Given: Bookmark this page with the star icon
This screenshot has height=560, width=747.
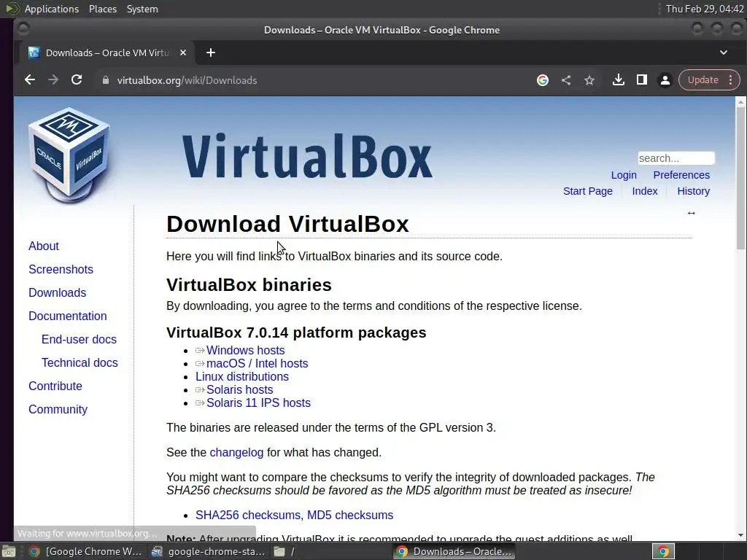Looking at the screenshot, I should click(x=589, y=80).
